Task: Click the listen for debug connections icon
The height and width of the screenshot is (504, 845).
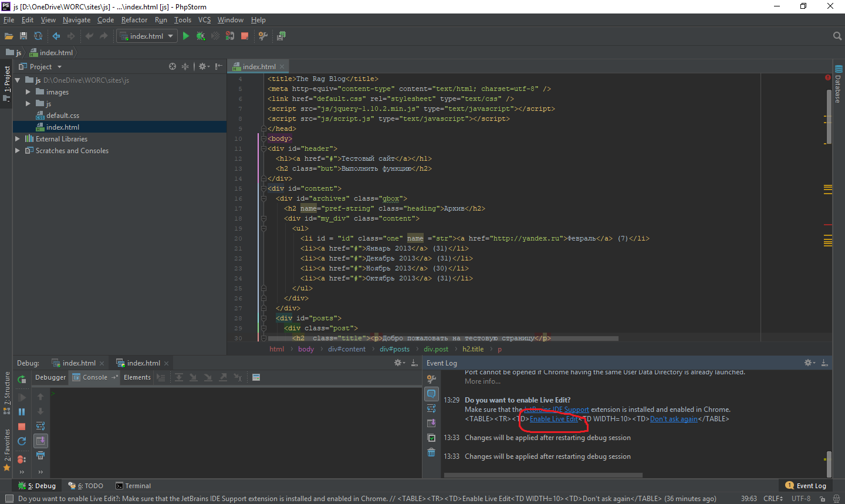Action: point(230,36)
